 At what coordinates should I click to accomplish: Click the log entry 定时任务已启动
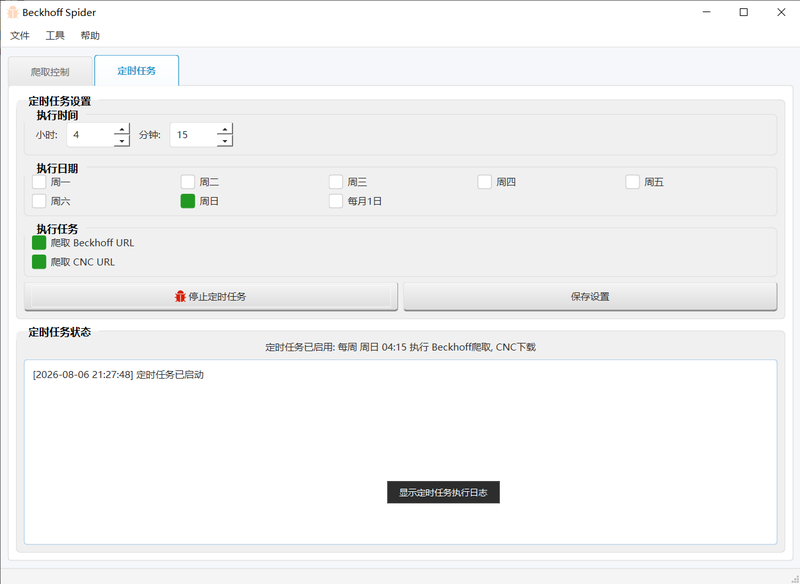point(118,375)
